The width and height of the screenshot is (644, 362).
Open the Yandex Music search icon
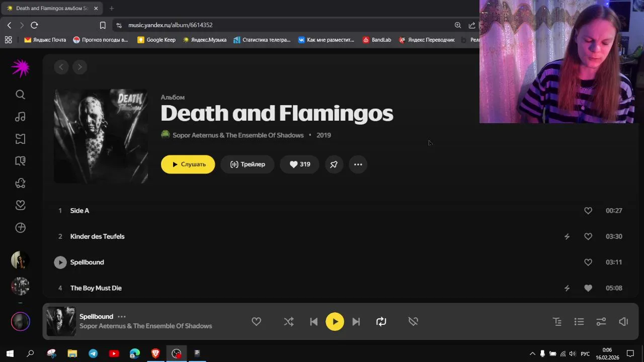click(20, 95)
